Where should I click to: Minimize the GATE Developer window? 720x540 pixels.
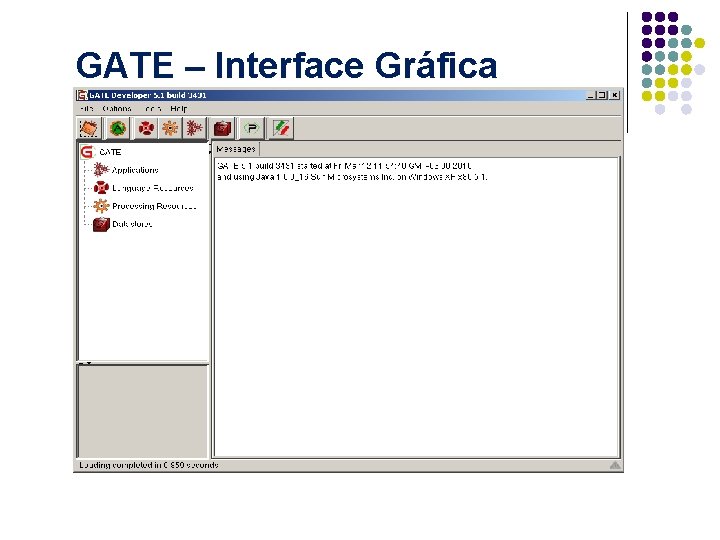coord(591,96)
